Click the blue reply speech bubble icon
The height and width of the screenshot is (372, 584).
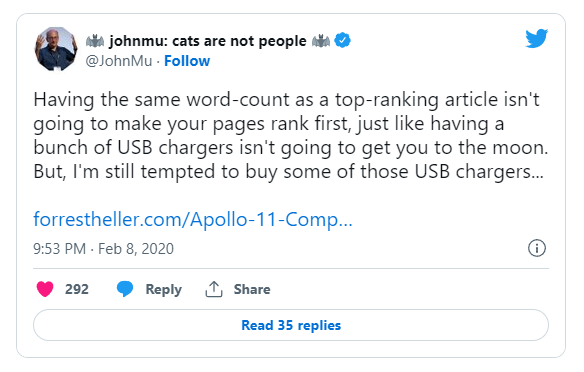click(x=125, y=289)
